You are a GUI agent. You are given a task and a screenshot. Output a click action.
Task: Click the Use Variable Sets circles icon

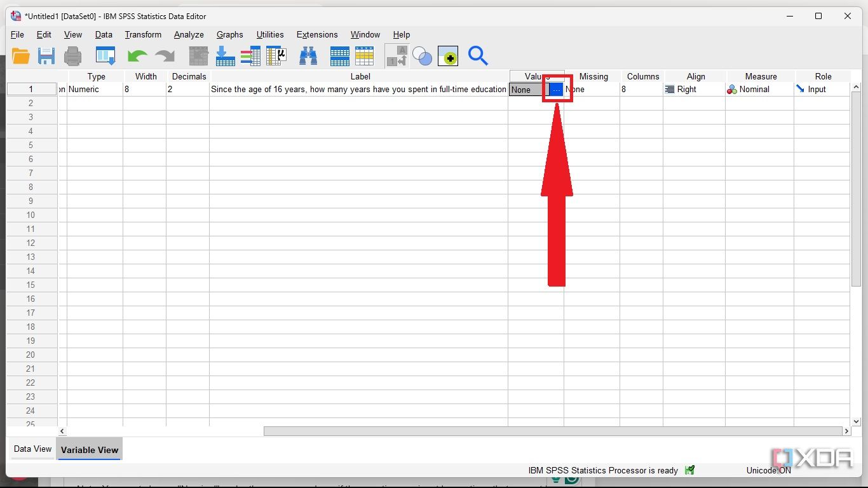pos(423,57)
